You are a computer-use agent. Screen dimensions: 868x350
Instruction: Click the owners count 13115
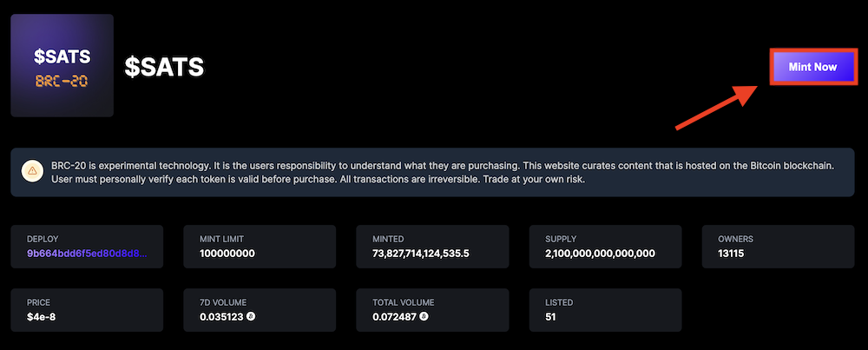[734, 254]
